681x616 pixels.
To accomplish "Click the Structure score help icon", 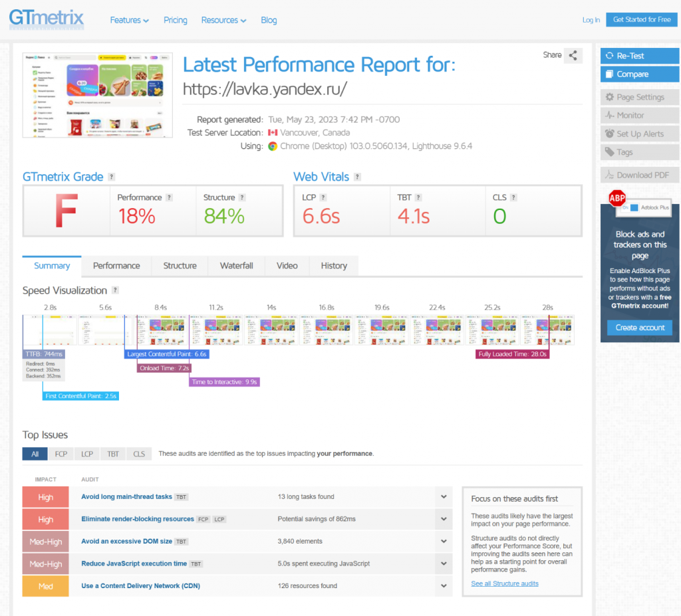I will click(242, 197).
